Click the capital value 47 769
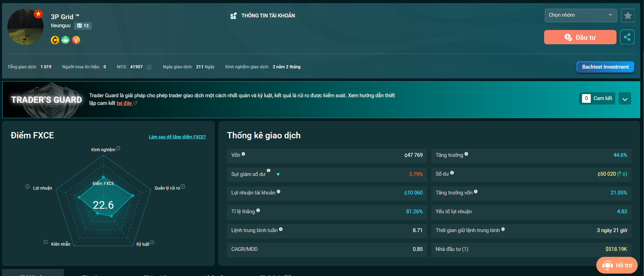Viewport: 644px width, 276px height. (414, 155)
